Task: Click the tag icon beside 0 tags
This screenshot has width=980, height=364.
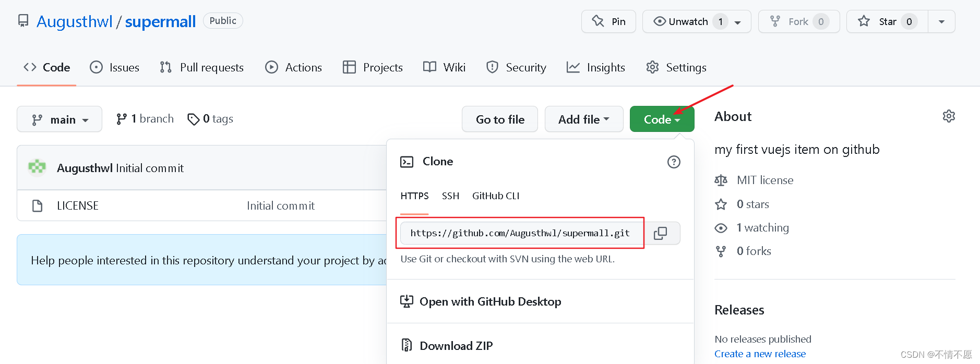Action: tap(194, 119)
